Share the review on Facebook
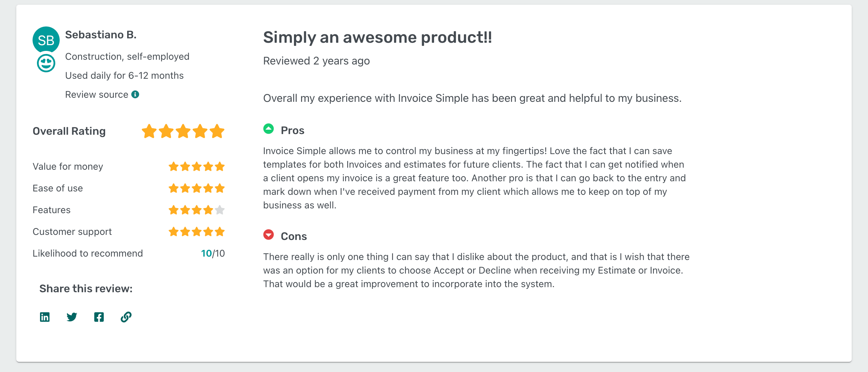 pos(99,317)
